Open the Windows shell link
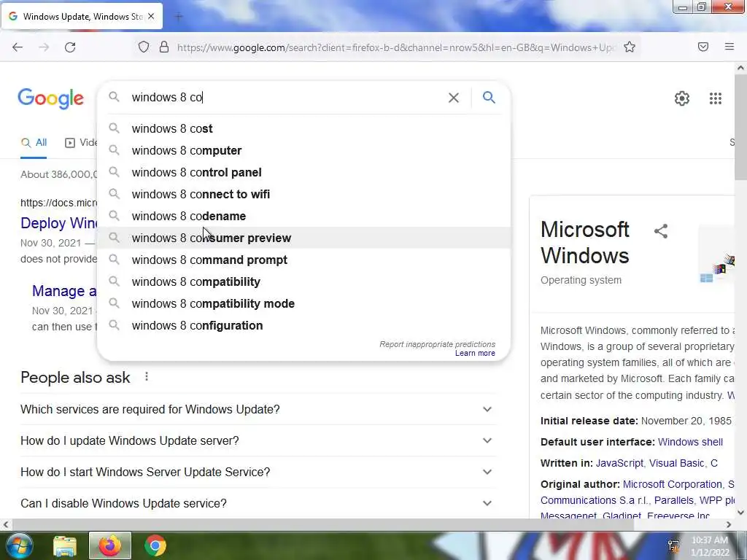 click(x=690, y=442)
